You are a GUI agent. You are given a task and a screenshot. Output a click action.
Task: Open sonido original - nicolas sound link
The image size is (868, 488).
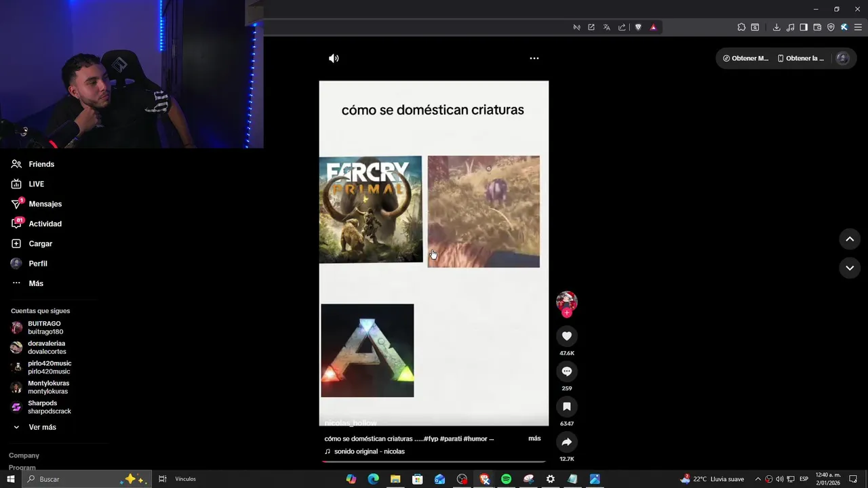[x=365, y=451]
